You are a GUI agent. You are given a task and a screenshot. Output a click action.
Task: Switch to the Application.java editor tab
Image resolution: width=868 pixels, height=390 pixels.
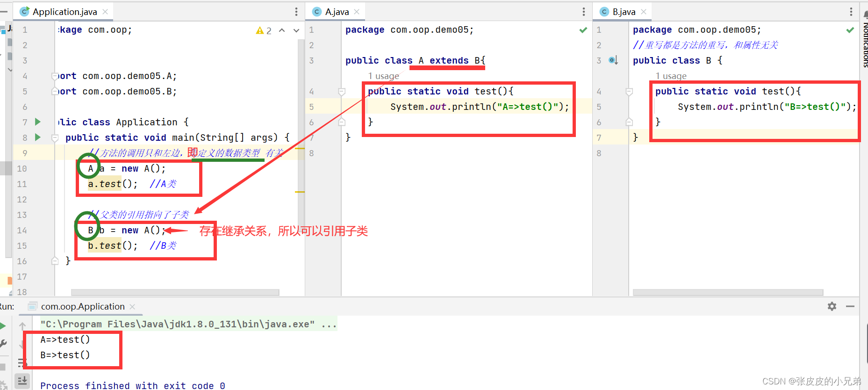tap(64, 12)
